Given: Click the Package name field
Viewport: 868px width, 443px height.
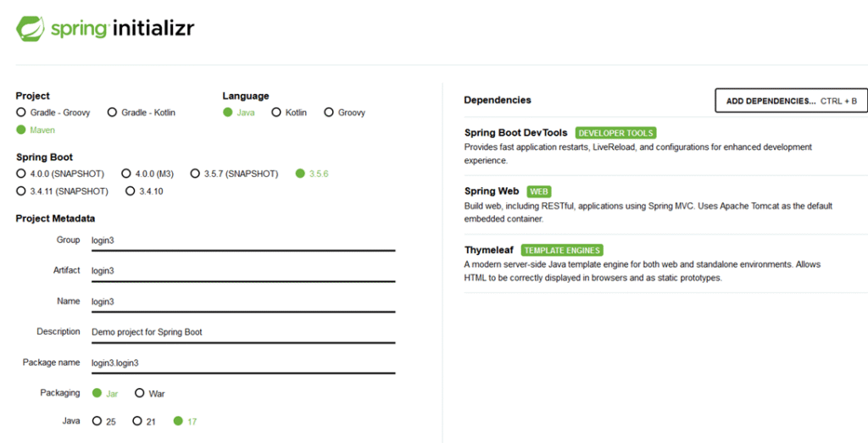Looking at the screenshot, I should (242, 363).
